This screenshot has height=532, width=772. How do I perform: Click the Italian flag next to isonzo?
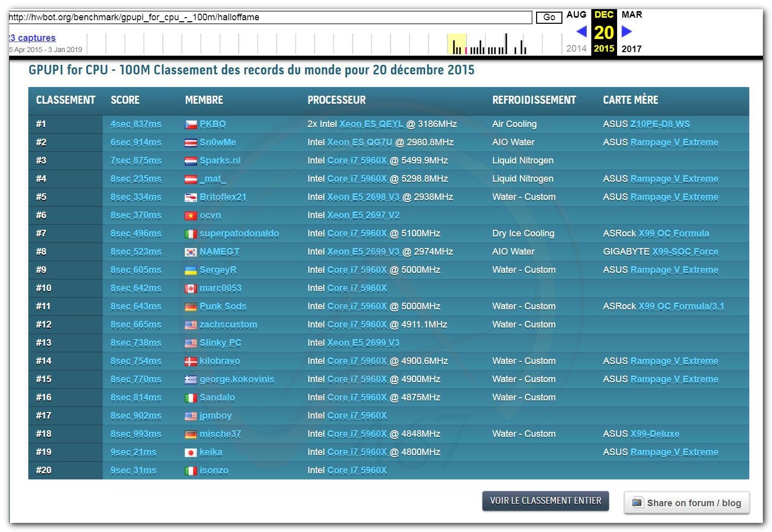click(x=190, y=471)
